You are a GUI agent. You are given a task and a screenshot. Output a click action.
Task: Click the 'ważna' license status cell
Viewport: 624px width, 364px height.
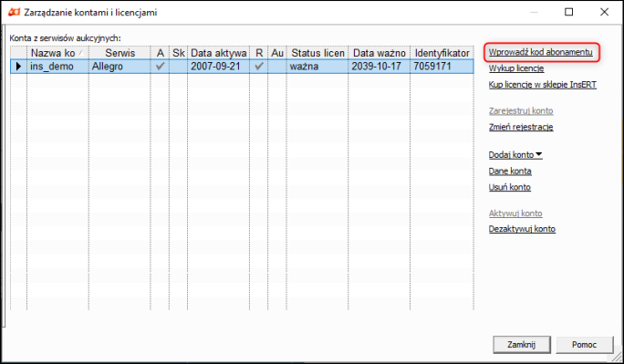[317, 67]
